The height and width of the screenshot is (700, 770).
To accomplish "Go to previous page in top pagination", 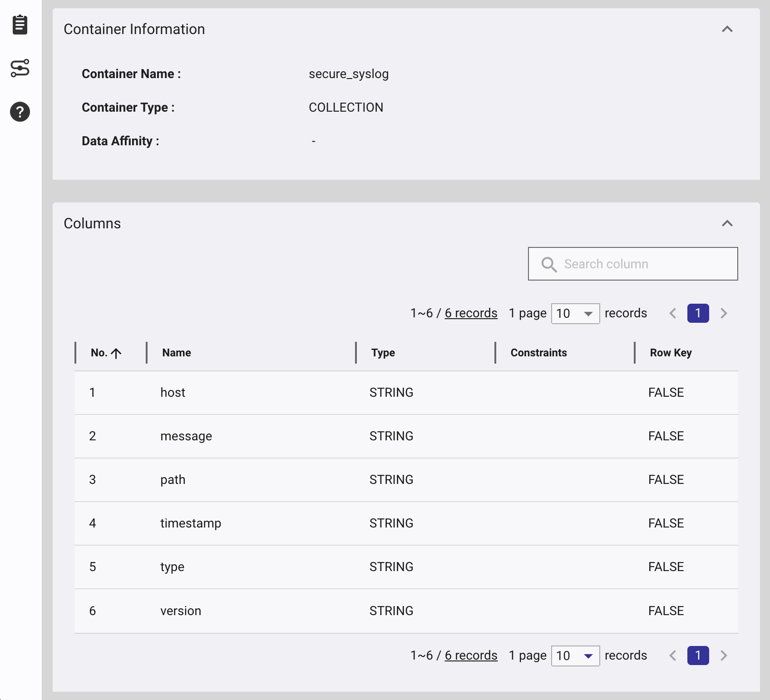I will (x=673, y=313).
